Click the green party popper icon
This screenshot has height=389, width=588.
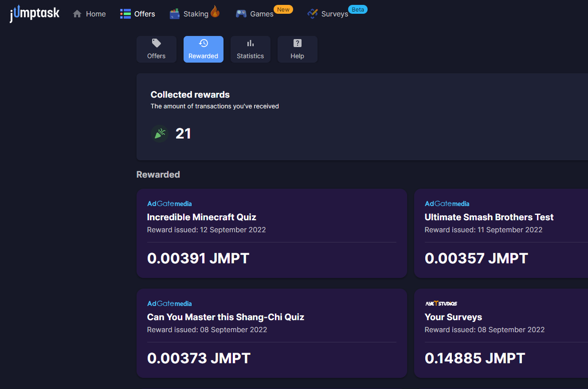click(x=160, y=133)
